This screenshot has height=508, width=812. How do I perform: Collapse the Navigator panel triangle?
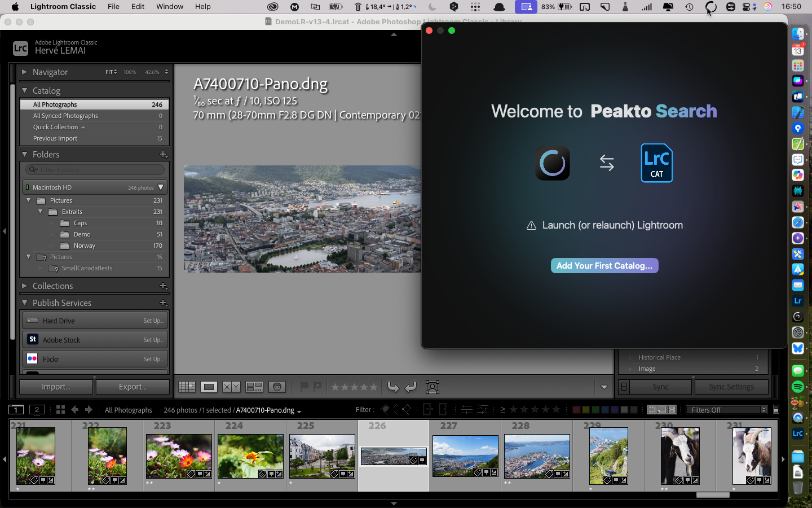(x=24, y=72)
